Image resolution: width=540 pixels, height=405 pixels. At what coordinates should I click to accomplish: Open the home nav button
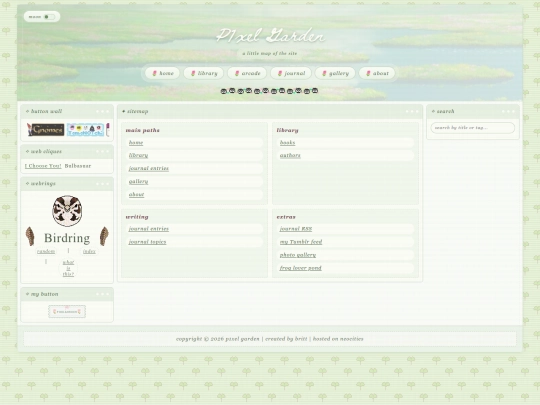coord(163,73)
